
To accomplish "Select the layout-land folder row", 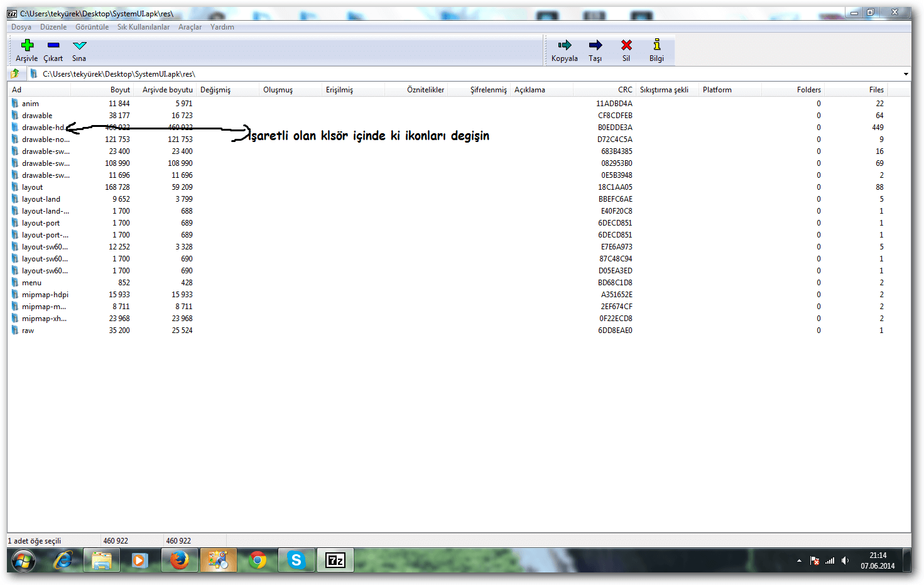I will [x=41, y=199].
